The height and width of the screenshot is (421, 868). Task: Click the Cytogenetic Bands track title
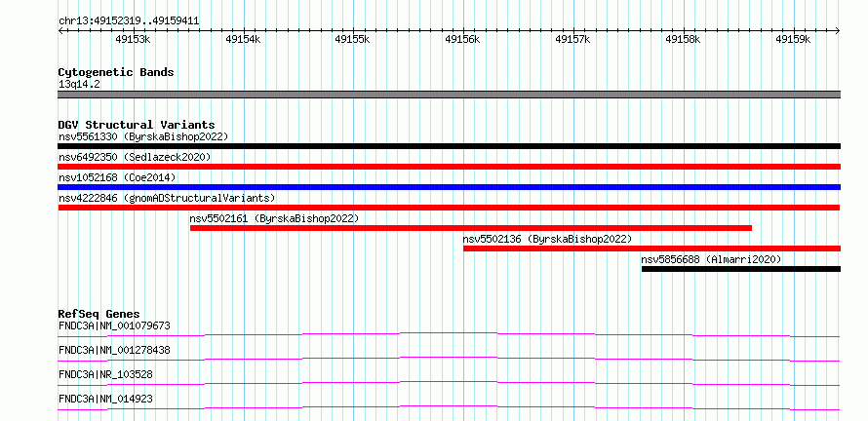(x=116, y=72)
